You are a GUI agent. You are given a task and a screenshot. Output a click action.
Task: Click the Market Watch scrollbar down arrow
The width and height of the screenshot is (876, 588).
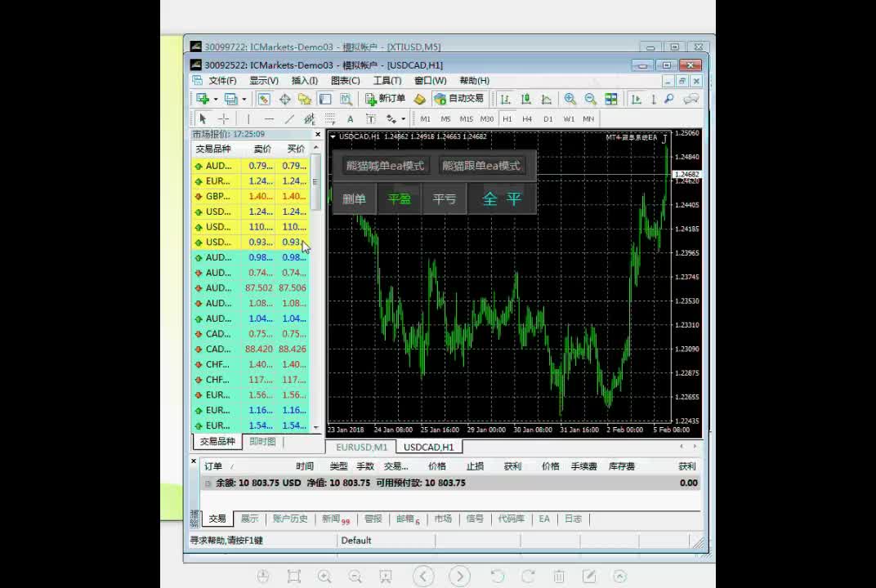pyautogui.click(x=316, y=427)
